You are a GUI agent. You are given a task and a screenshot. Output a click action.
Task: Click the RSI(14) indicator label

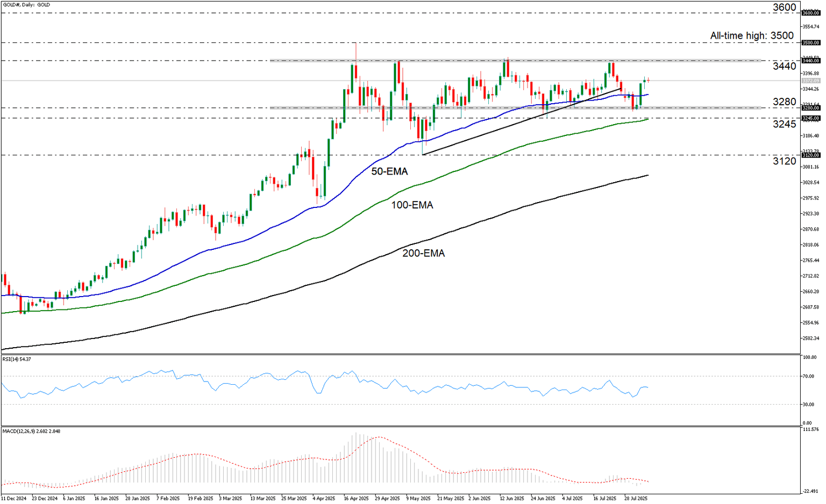point(17,359)
